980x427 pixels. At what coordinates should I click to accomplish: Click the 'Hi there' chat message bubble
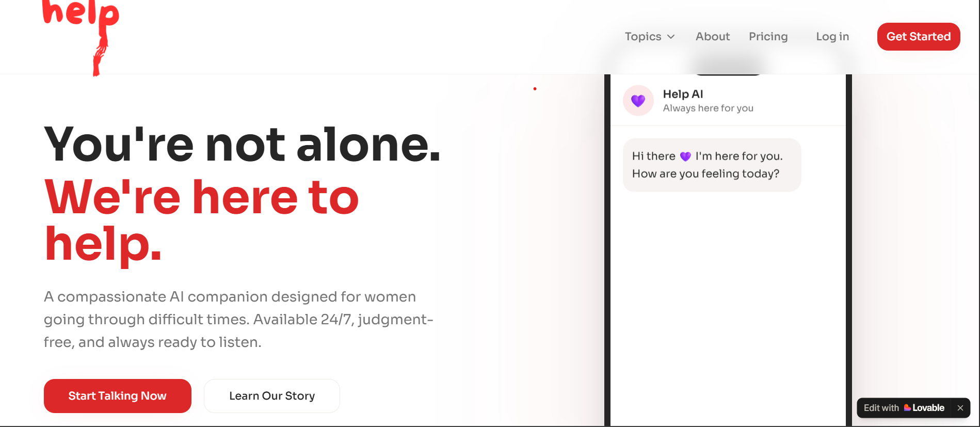tap(712, 165)
